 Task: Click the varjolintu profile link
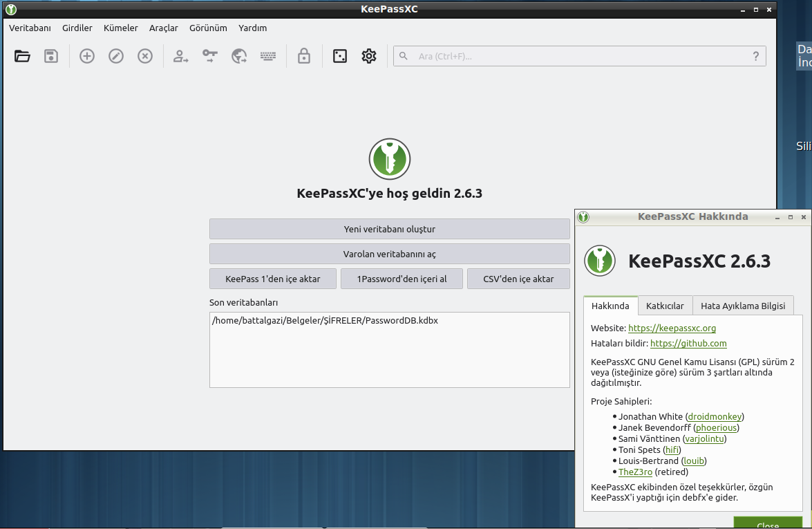tap(704, 438)
